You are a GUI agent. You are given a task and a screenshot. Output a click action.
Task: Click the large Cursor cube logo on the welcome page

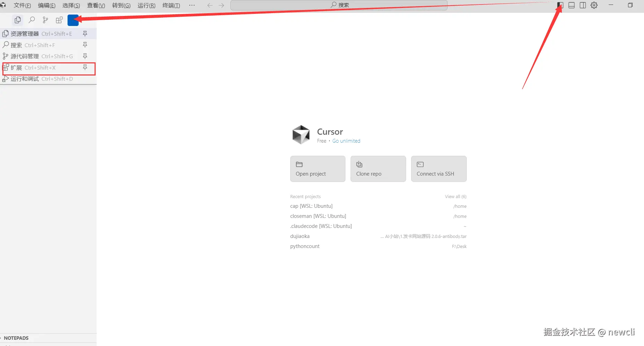point(301,135)
